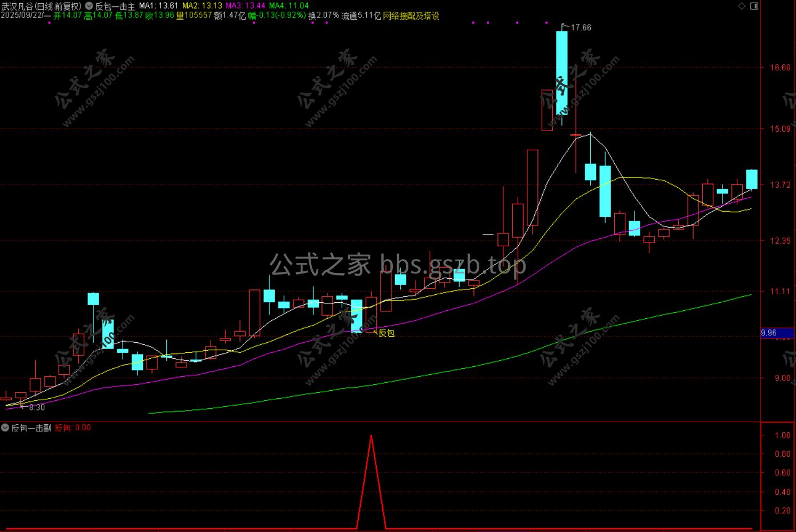Click the 反包一击主 main indicator name
796x532 pixels.
[115, 6]
